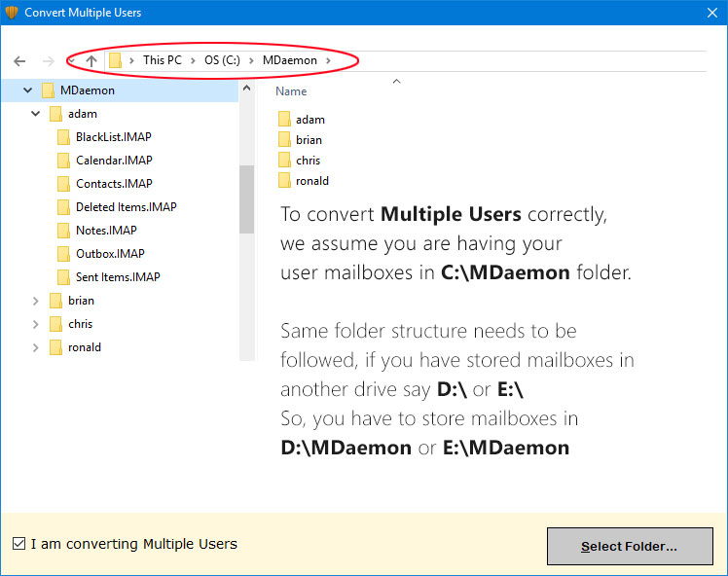The width and height of the screenshot is (728, 576).
Task: Go back using the back arrow
Action: [19, 60]
